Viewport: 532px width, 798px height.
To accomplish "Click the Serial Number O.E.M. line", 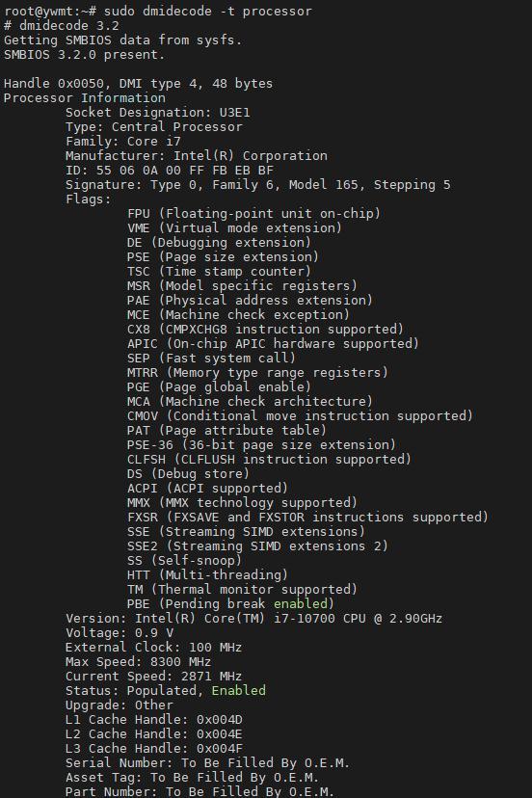I will (208, 763).
